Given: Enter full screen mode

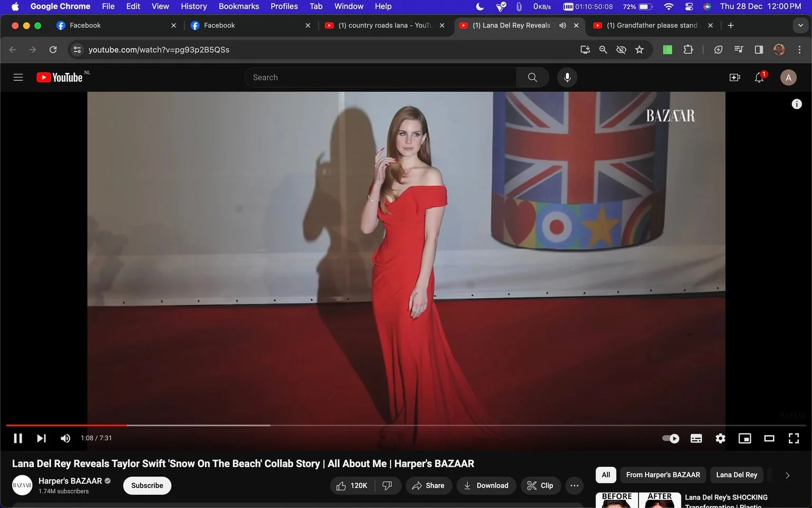Looking at the screenshot, I should [x=793, y=438].
